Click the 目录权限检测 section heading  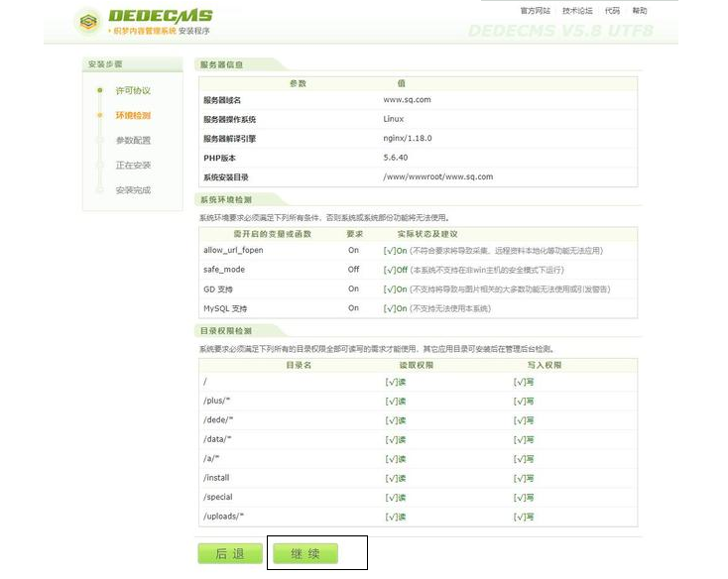(226, 331)
